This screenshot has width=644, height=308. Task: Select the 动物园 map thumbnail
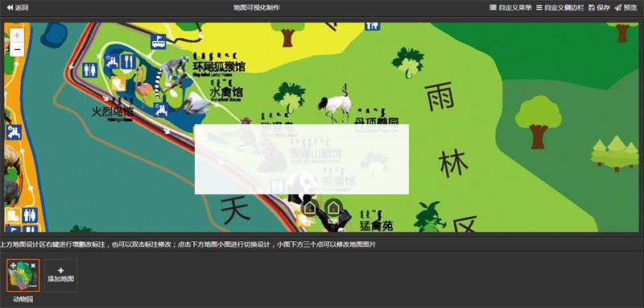click(x=23, y=276)
